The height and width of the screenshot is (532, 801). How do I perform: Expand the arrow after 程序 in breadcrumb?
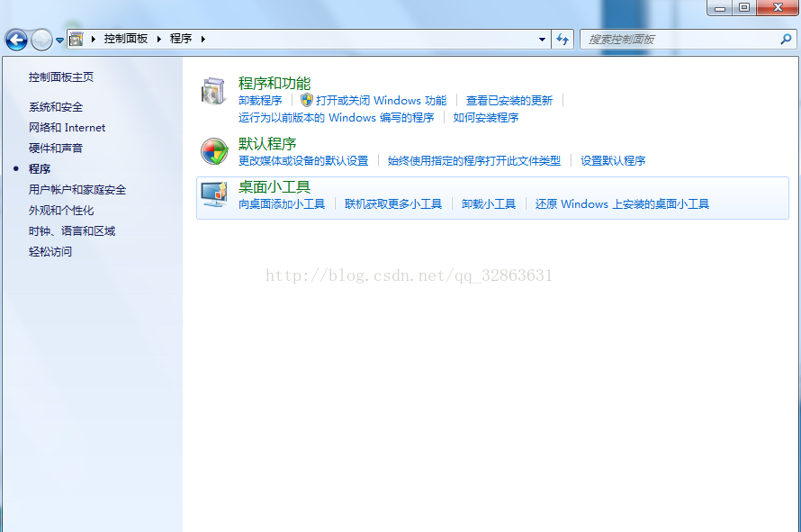coord(203,39)
